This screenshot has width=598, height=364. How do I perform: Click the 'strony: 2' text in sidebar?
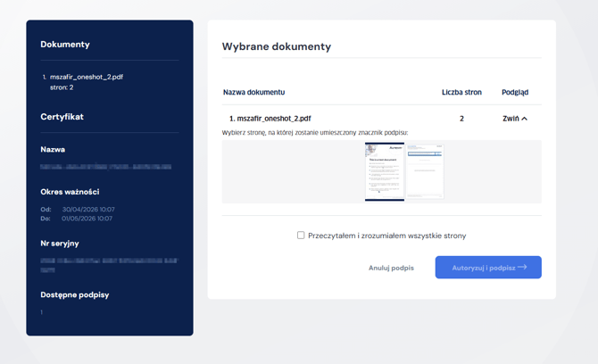pos(62,87)
